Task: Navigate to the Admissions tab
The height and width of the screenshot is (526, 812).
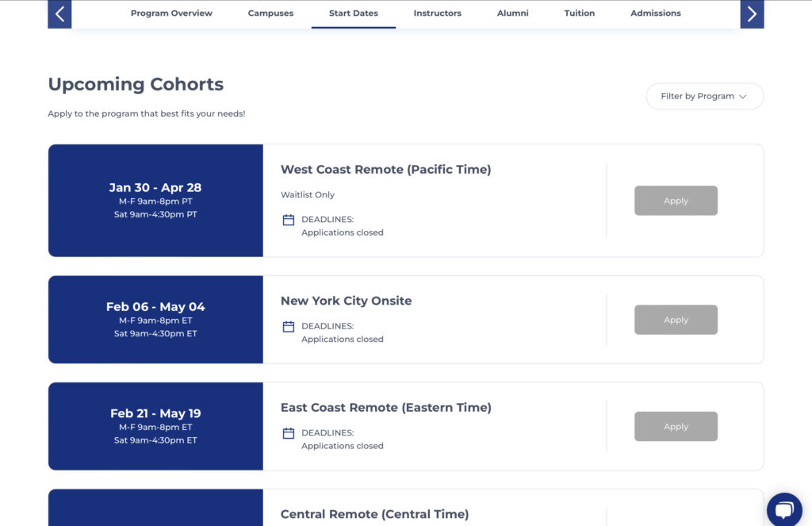Action: point(655,13)
